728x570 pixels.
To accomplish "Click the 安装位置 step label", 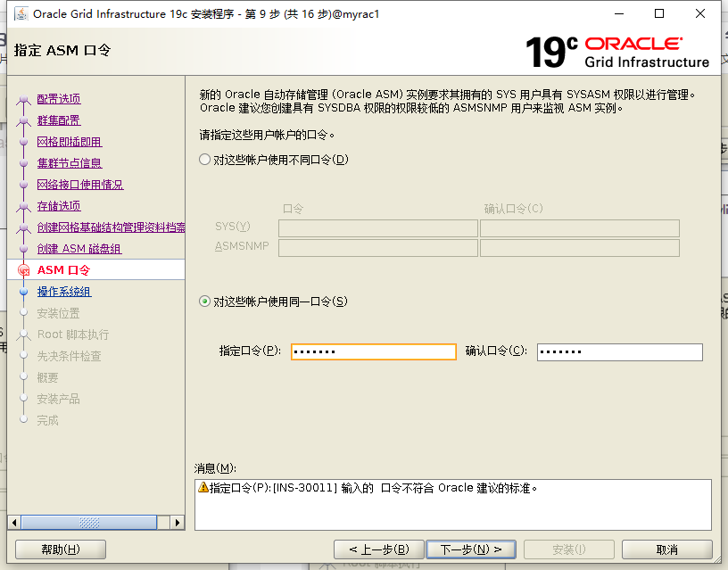I will point(59,313).
